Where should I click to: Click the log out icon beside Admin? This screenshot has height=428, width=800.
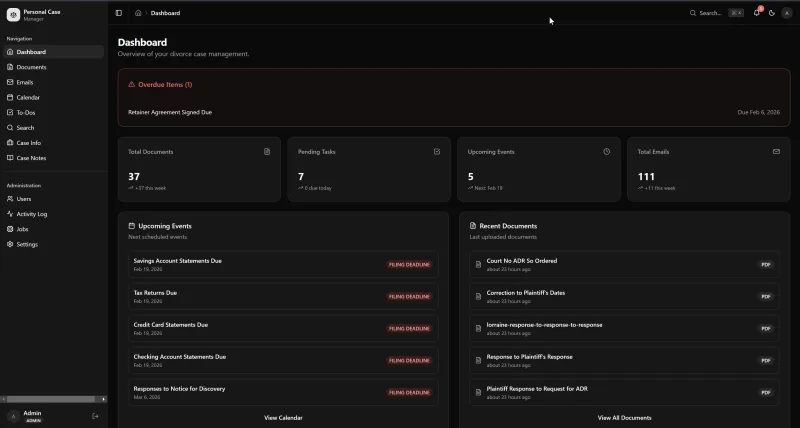click(x=95, y=416)
